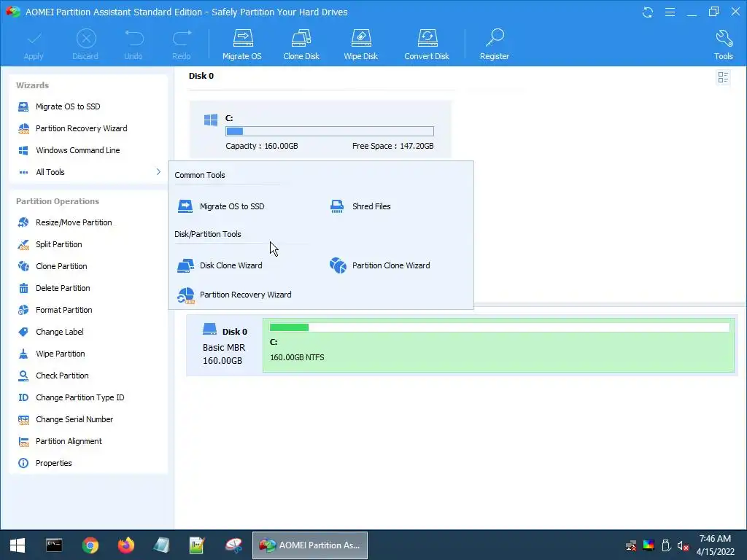Open the hamburger menu in title bar
The image size is (747, 560).
click(x=670, y=12)
